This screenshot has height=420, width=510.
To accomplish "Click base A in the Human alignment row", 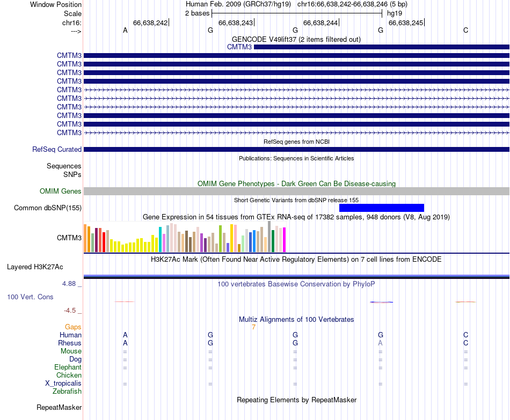I will [125, 335].
